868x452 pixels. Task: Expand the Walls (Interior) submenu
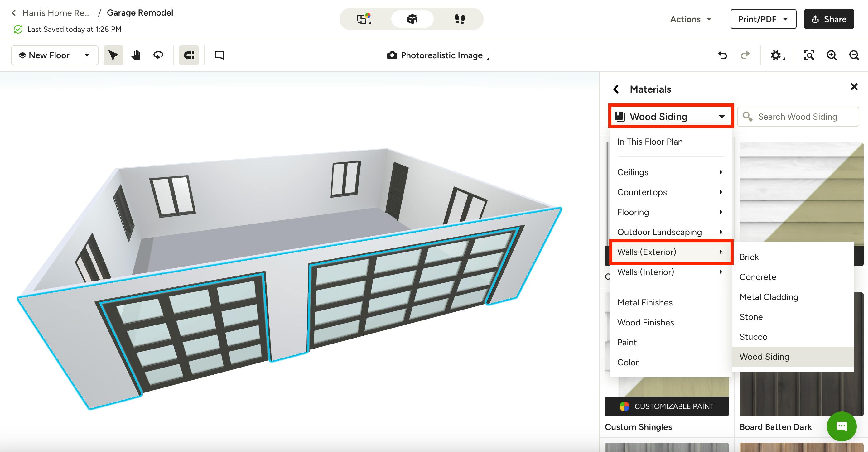[x=671, y=272]
